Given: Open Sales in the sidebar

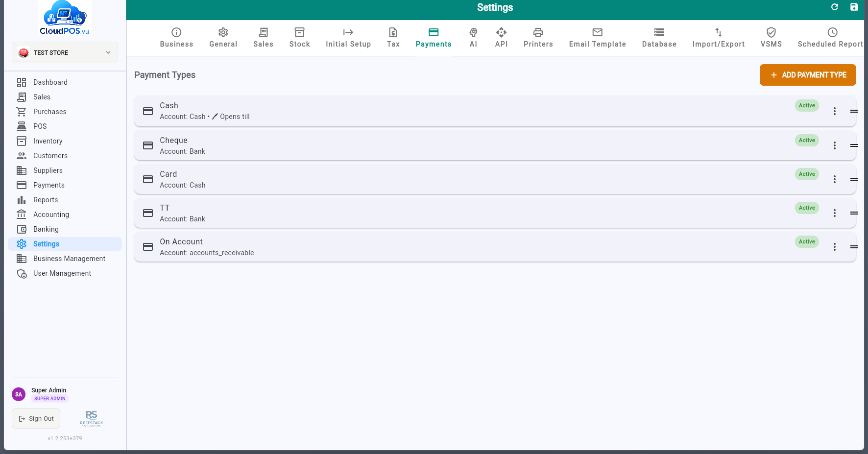Looking at the screenshot, I should coord(65,97).
